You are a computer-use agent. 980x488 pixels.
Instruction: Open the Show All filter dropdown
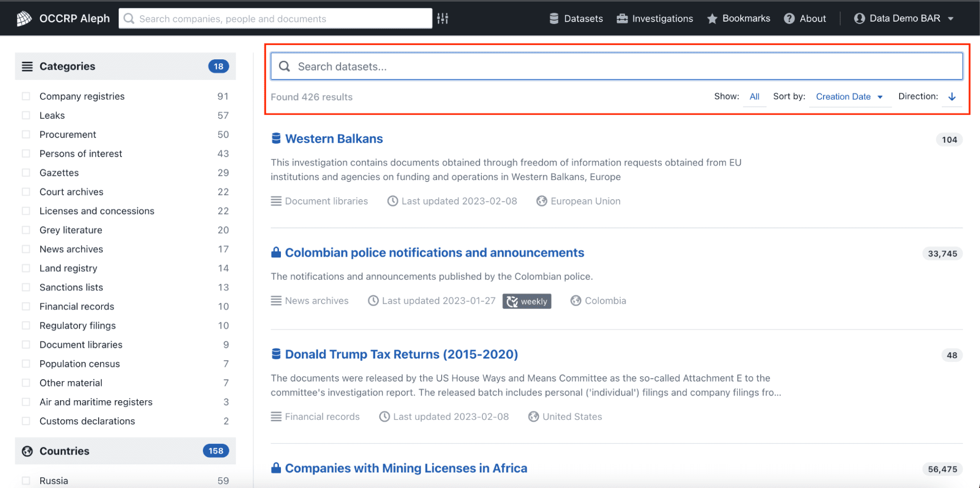(754, 97)
